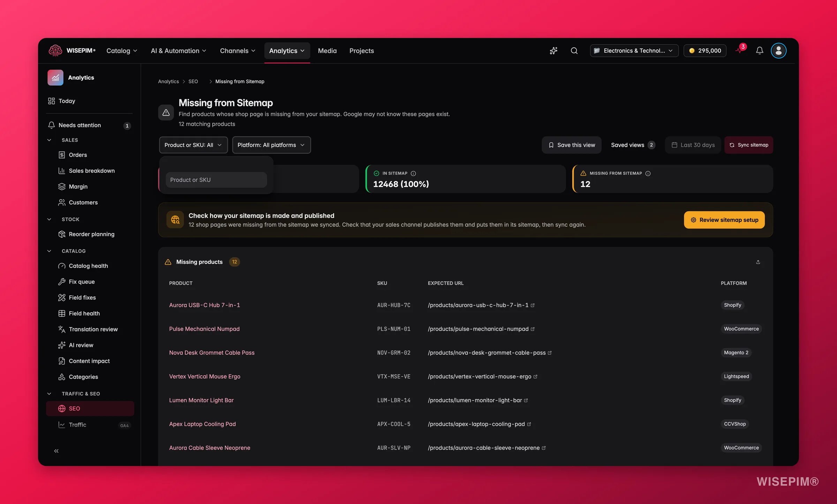
Task: Click the CCVShop platform tag
Action: tap(735, 424)
